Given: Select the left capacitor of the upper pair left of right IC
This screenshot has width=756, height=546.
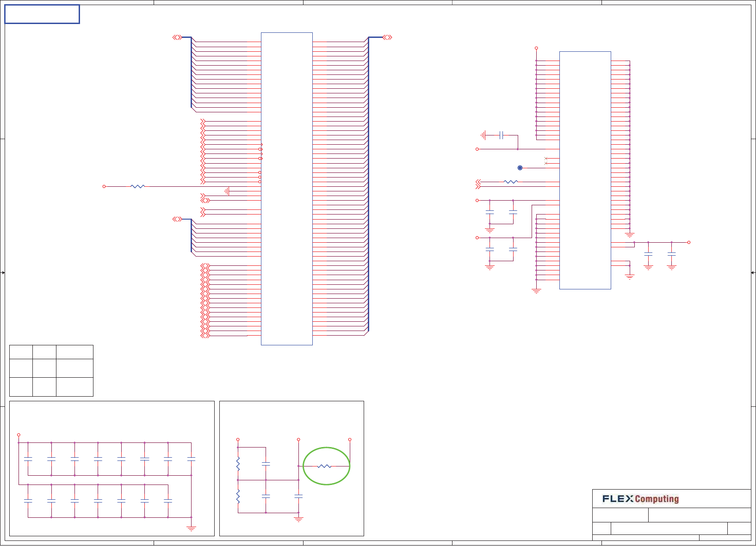Looking at the screenshot, I should [490, 212].
